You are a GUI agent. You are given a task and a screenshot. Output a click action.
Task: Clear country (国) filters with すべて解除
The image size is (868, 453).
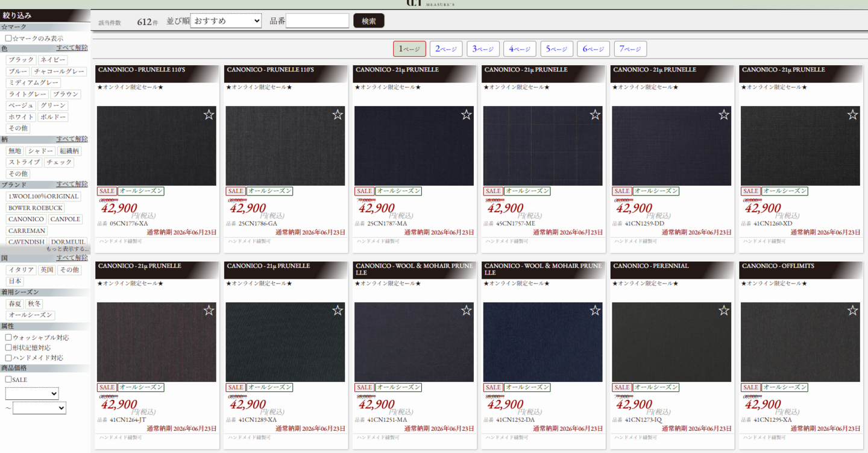pyautogui.click(x=72, y=258)
